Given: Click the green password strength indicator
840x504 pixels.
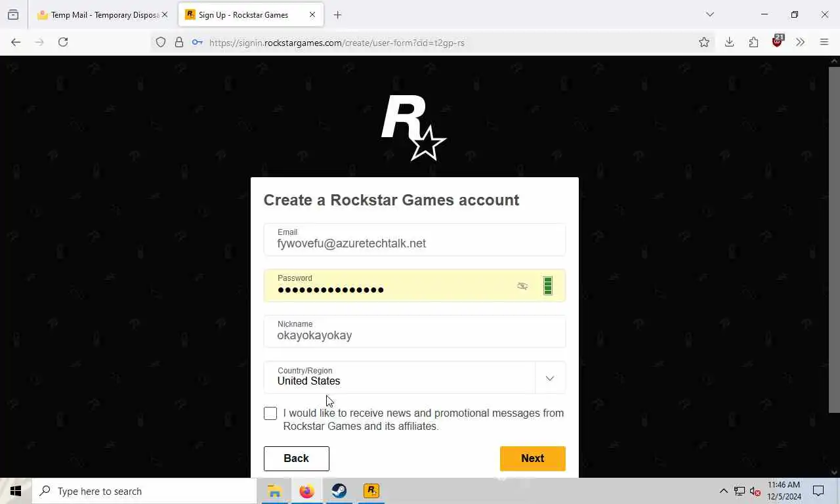Looking at the screenshot, I should tap(548, 285).
